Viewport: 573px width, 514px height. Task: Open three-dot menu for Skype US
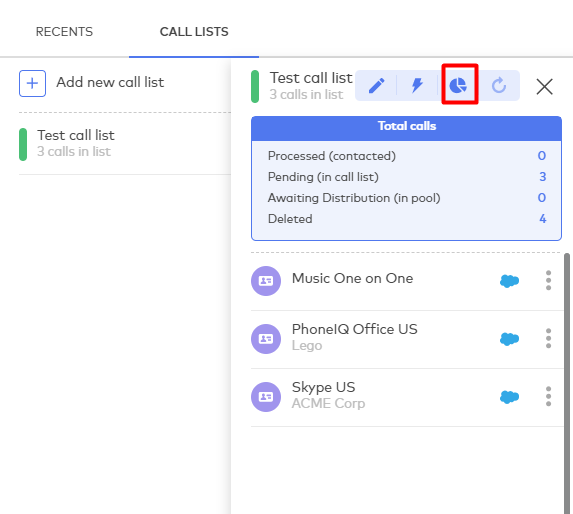(548, 396)
